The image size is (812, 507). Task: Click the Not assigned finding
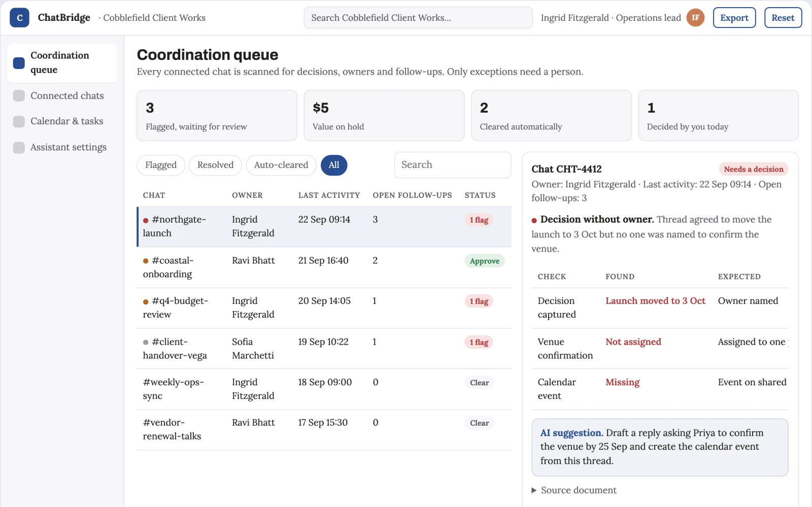[x=633, y=342]
